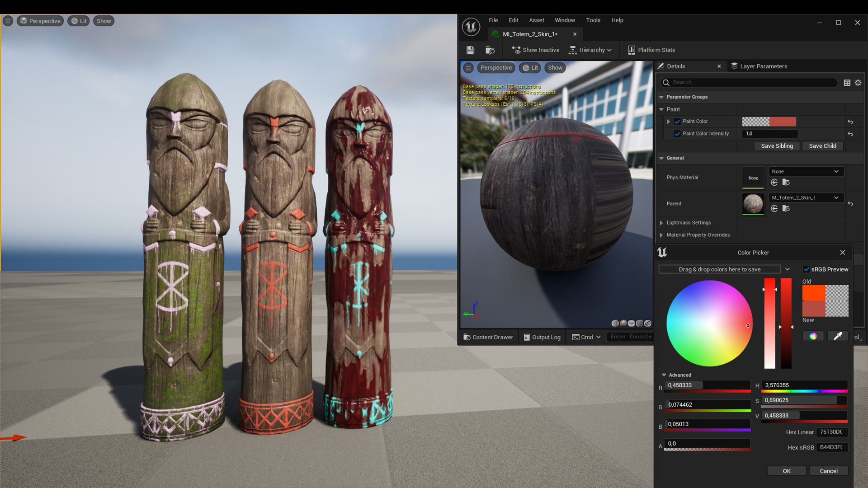Viewport: 868px width, 488px height.
Task: Open main viewport options hamburger menu
Action: coord(8,21)
